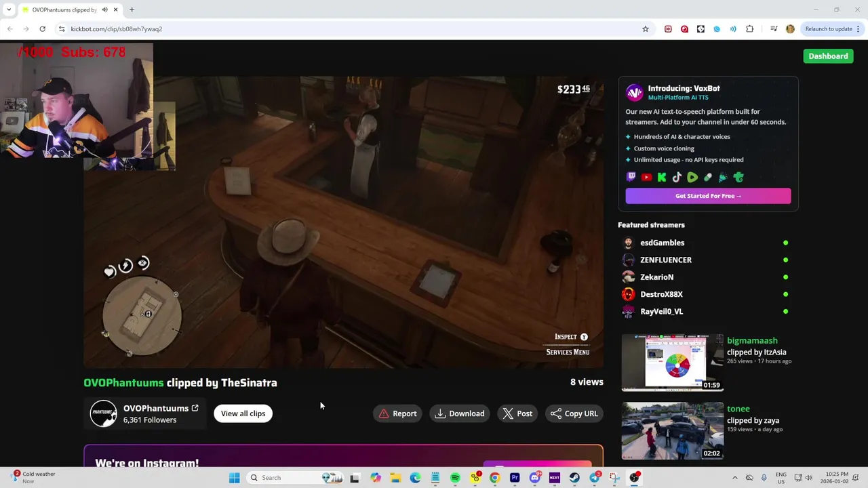Open the Chrome profile avatar
Image resolution: width=868 pixels, height=488 pixels.
[790, 29]
